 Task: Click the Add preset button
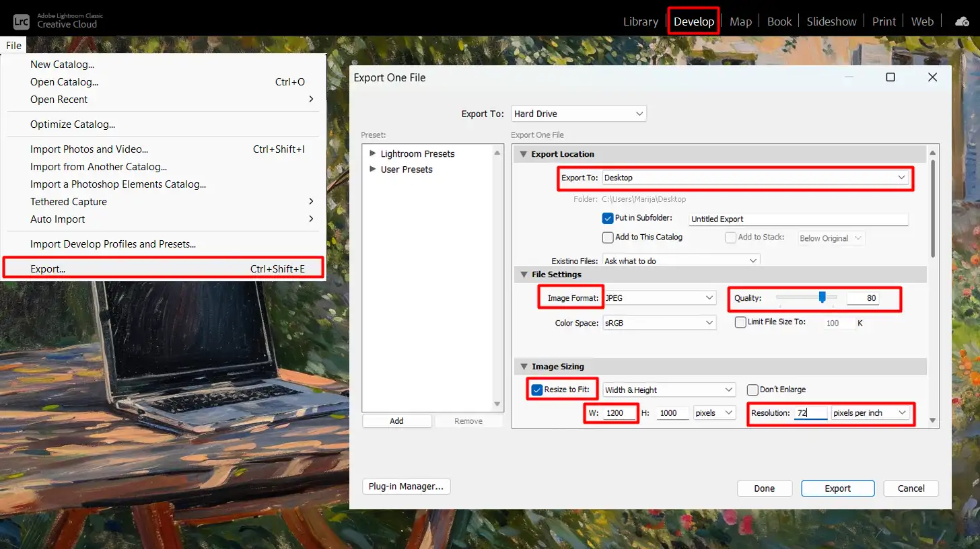pyautogui.click(x=396, y=421)
